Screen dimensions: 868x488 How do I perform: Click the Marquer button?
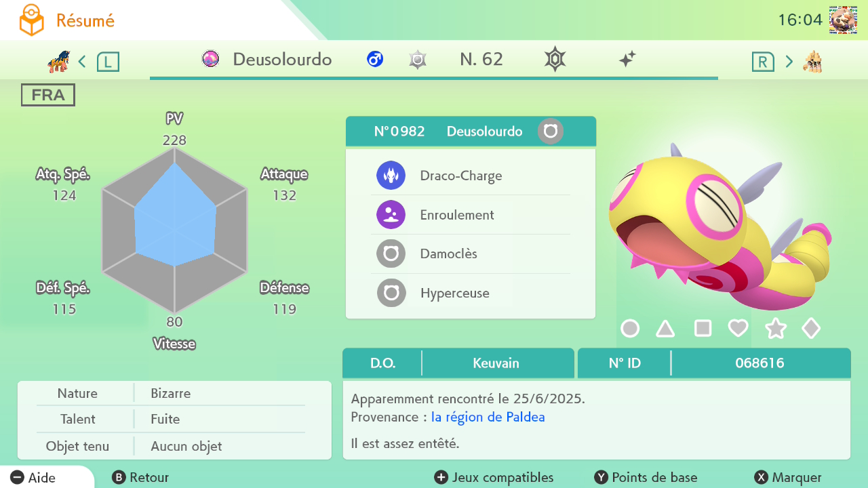[x=788, y=478]
